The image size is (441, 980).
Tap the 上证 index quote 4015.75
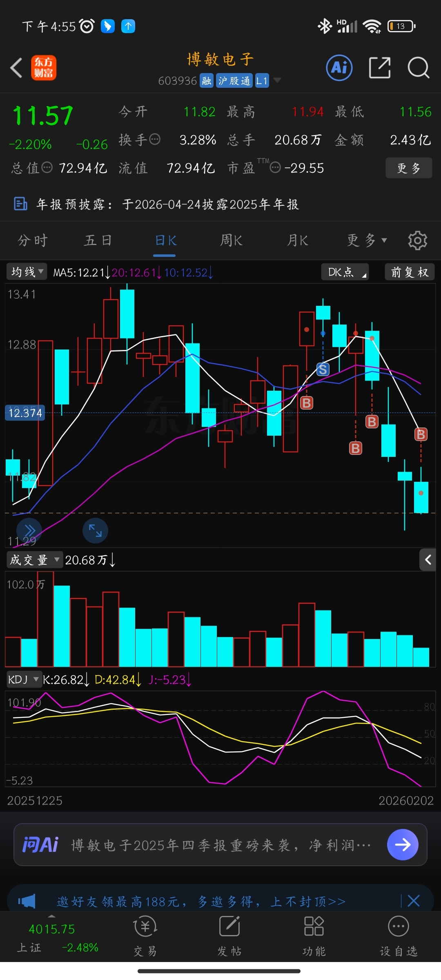(x=52, y=929)
